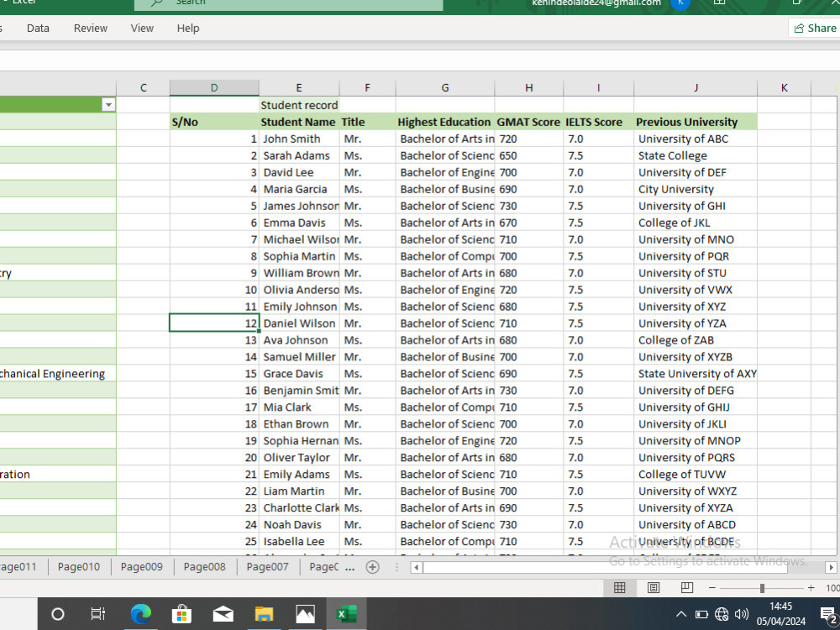Viewport: 840px width, 630px height.
Task: Switch to Normal view icon
Action: point(619,588)
